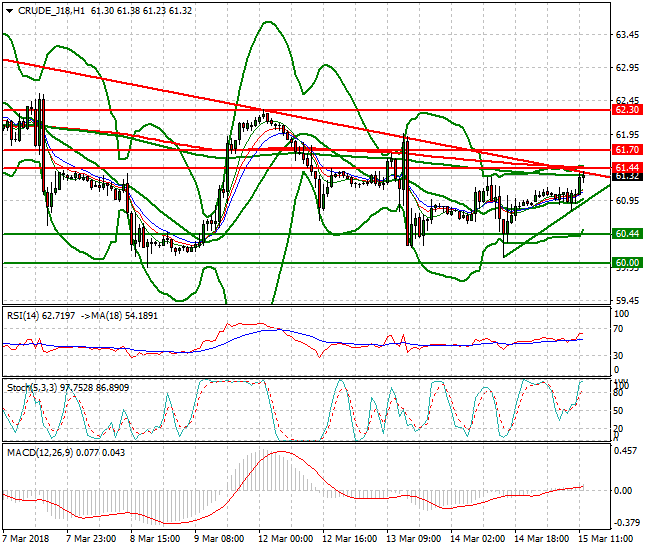Click the Stochastic 50 level scale value

(618, 411)
